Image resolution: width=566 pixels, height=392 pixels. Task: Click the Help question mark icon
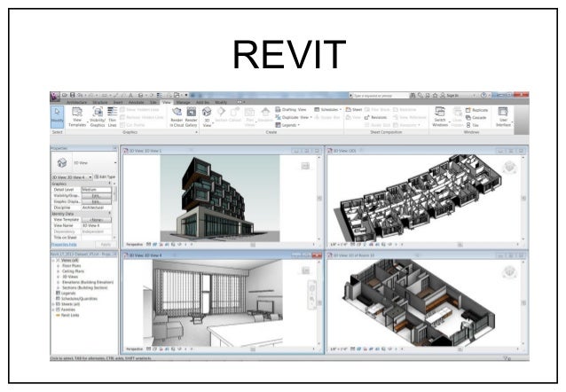point(483,95)
